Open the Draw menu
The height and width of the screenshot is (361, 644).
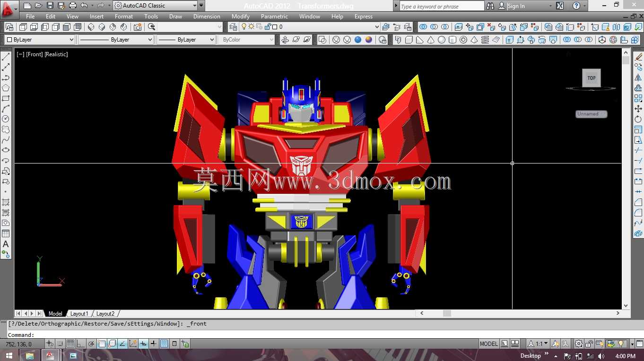[175, 17]
